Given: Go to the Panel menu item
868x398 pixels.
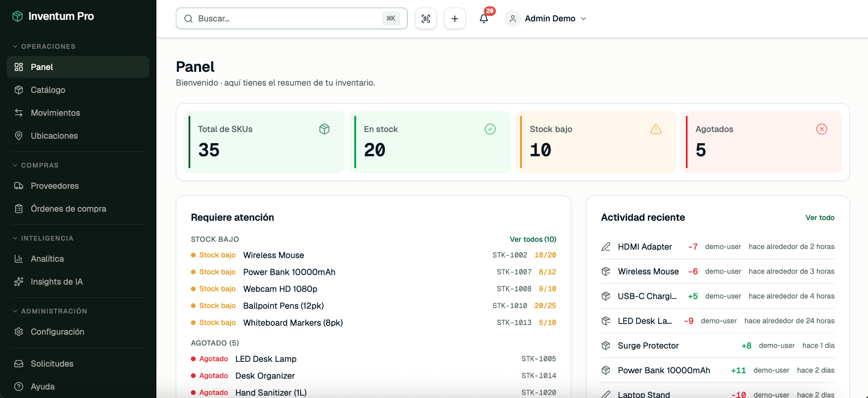Looking at the screenshot, I should click(x=78, y=67).
